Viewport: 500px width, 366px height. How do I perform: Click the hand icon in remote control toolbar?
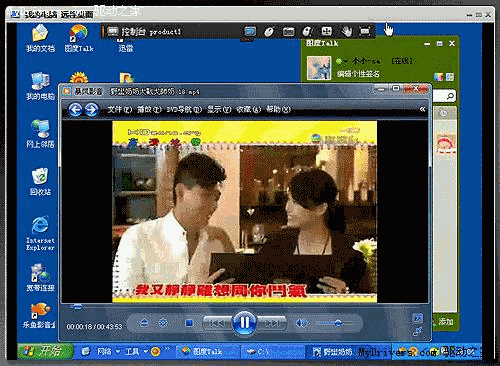click(346, 32)
